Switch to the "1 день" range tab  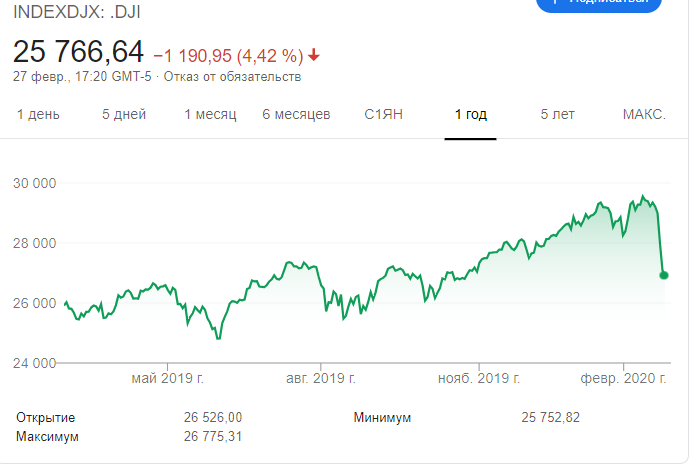point(38,114)
